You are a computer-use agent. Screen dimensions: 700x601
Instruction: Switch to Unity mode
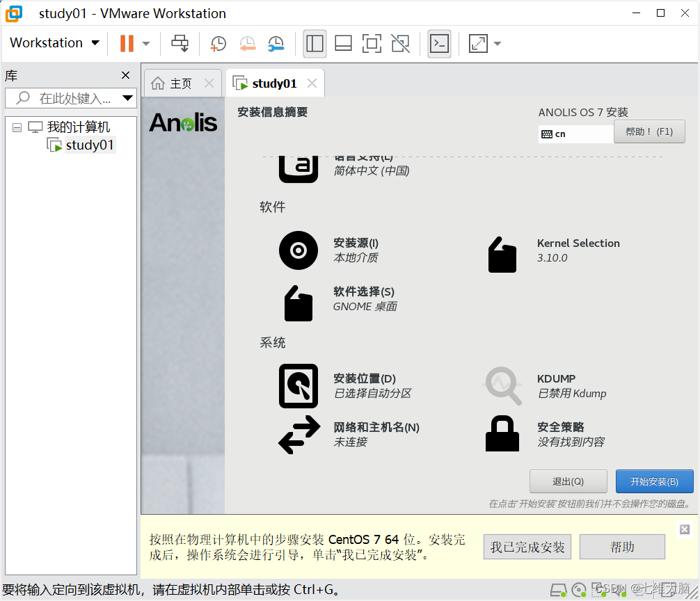point(400,44)
